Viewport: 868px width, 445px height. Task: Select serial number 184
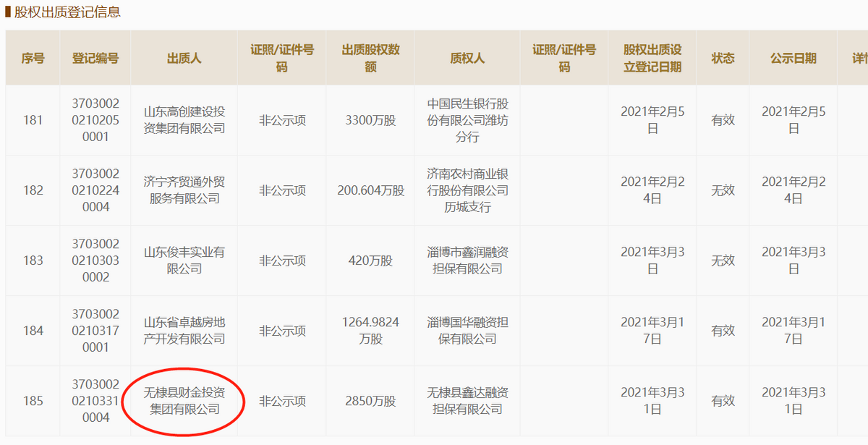tap(33, 331)
